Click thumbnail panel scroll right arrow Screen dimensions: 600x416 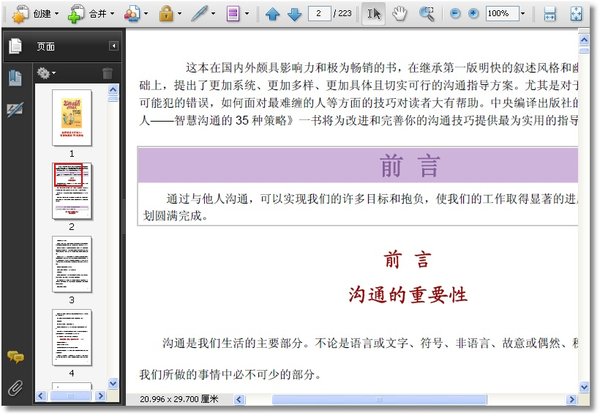click(100, 396)
